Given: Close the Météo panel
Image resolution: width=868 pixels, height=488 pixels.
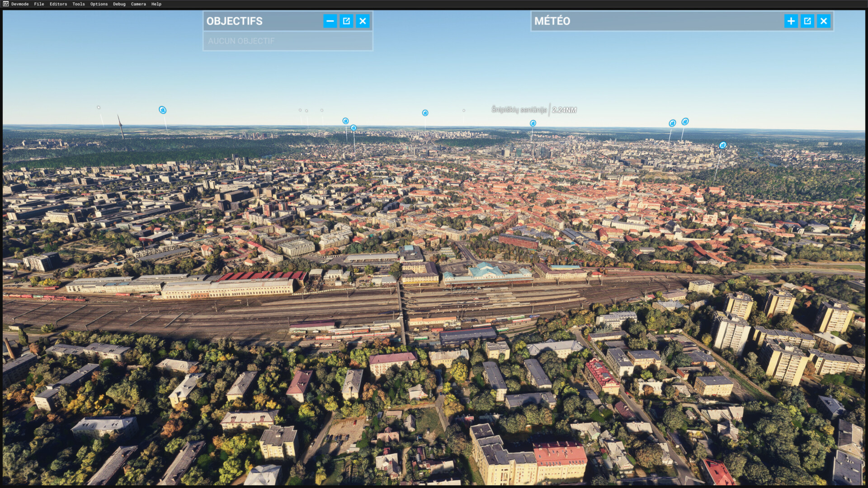Looking at the screenshot, I should click(824, 21).
